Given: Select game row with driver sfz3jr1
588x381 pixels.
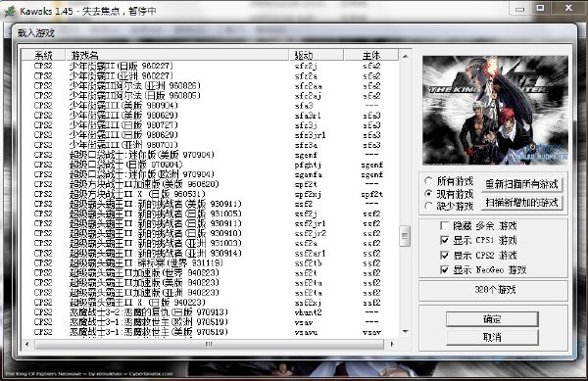Looking at the screenshot, I should pos(210,135).
